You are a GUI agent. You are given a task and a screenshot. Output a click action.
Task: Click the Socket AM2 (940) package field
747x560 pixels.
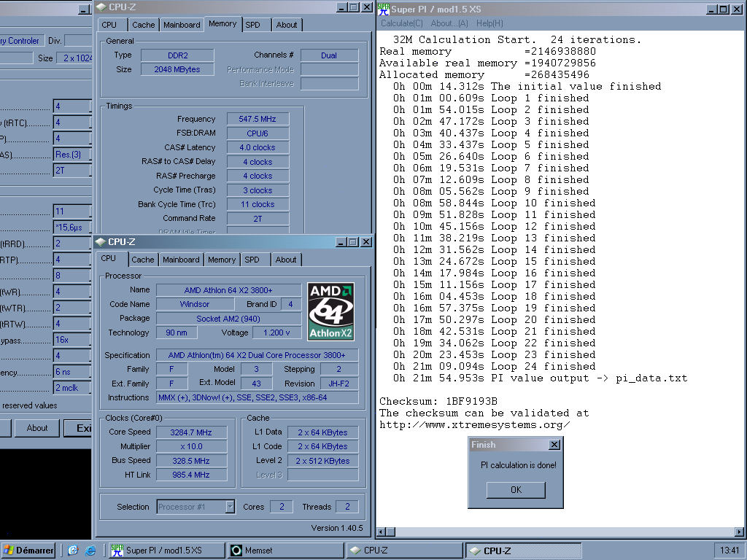click(228, 319)
